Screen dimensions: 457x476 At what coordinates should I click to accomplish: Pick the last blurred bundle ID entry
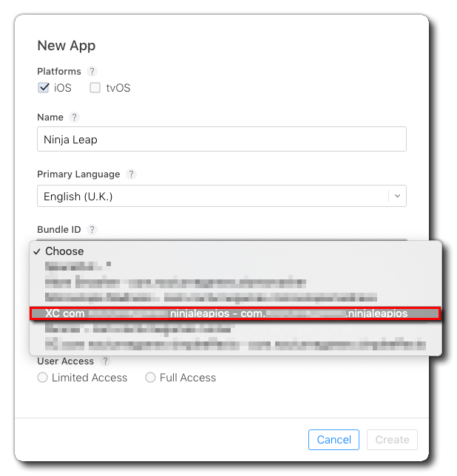pos(236,344)
